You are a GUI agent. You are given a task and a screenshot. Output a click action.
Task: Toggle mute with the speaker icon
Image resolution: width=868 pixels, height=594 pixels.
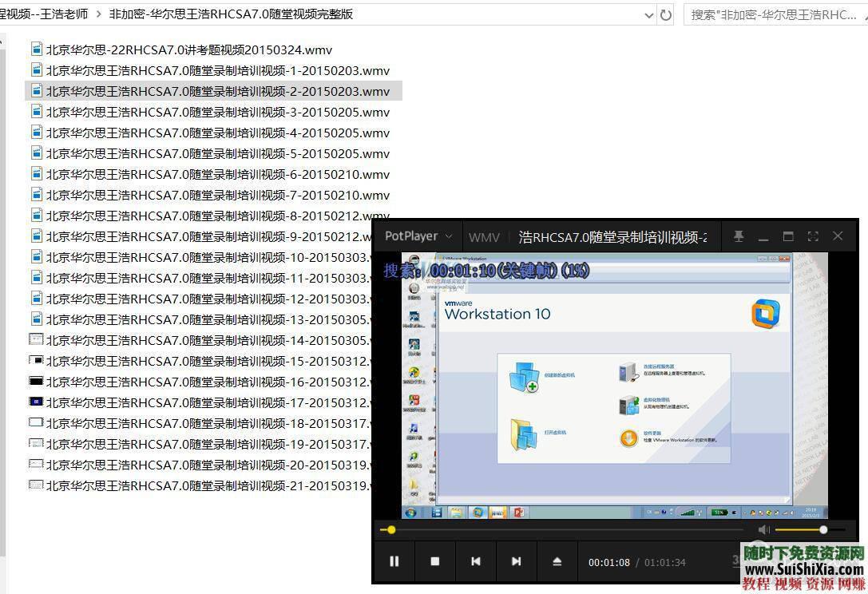763,529
